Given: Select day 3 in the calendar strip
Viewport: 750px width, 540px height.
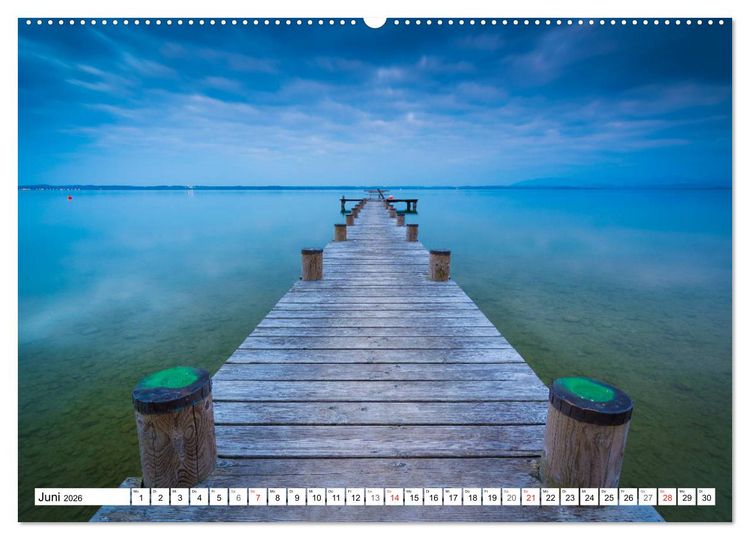Looking at the screenshot, I should pos(180,496).
